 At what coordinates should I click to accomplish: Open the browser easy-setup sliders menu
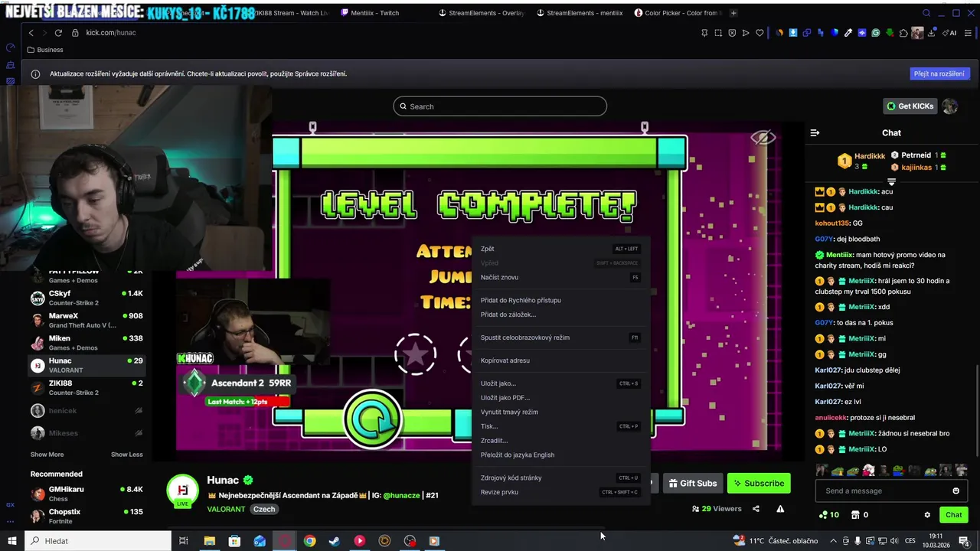[969, 33]
